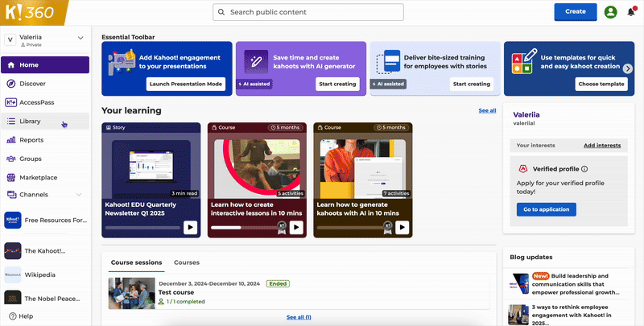The height and width of the screenshot is (326, 644).
Task: Click the Help question mark icon
Action: [x=12, y=316]
